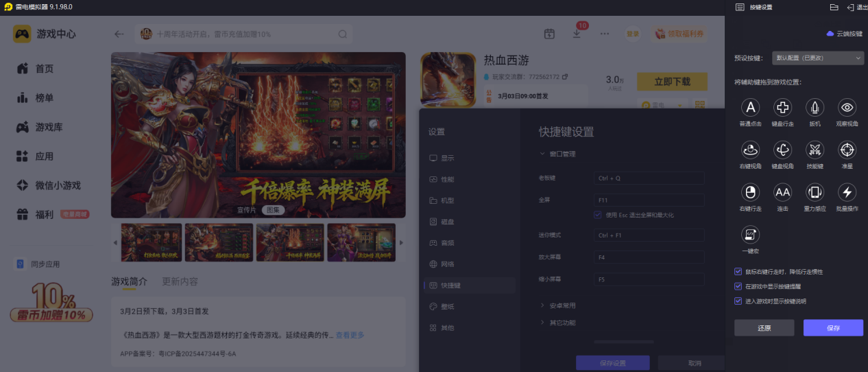Pick the 键盘行走 D-pad tool
This screenshot has height=372, width=868.
[783, 107]
